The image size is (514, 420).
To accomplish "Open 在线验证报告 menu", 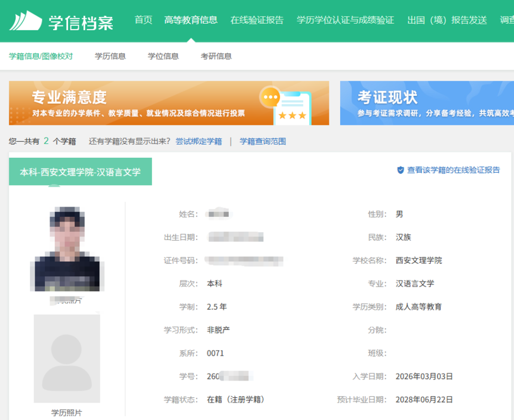I will tap(257, 20).
